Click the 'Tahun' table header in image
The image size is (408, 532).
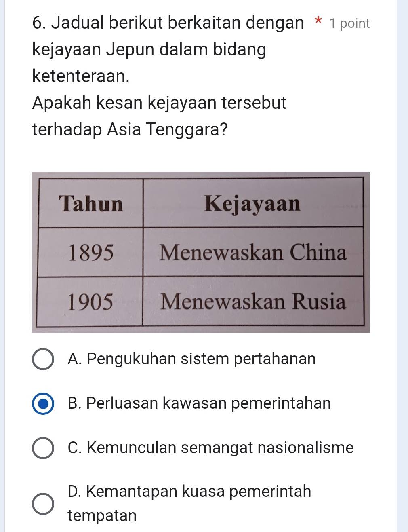click(91, 204)
